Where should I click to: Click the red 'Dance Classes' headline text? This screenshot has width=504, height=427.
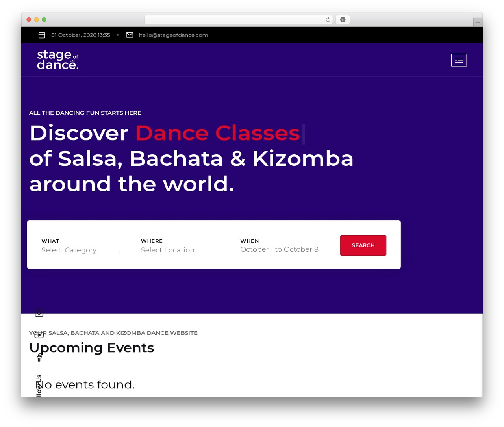coord(218,133)
